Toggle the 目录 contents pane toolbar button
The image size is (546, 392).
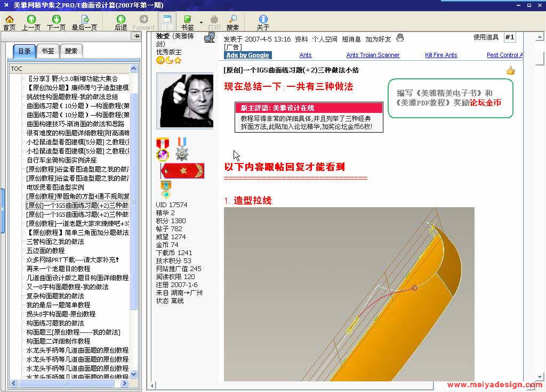coord(167,22)
